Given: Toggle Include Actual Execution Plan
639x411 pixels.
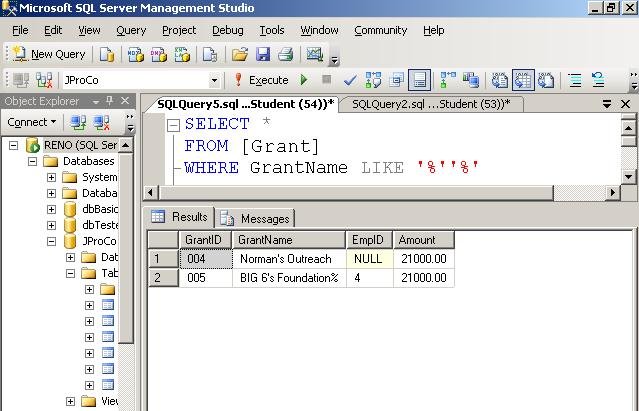Looking at the screenshot, I should tap(448, 80).
